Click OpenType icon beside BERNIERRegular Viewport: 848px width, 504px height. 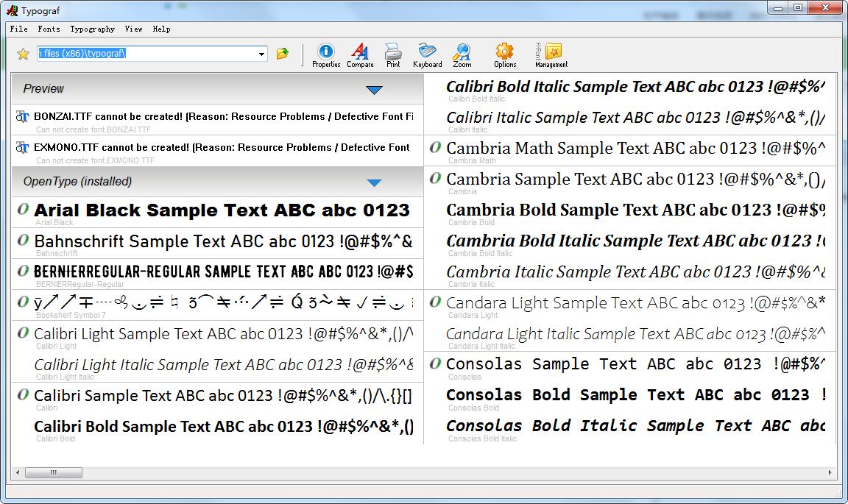coord(23,270)
